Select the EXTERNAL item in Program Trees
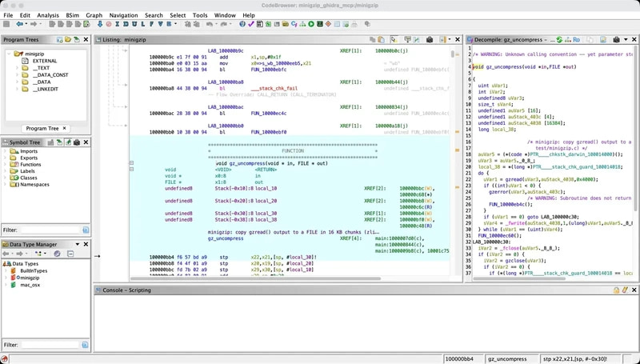The height and width of the screenshot is (364, 640). [45, 61]
